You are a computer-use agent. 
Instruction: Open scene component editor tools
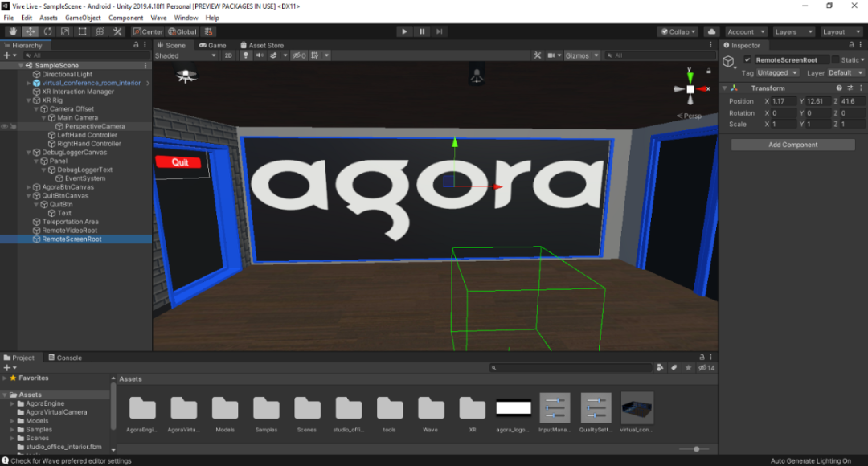click(537, 55)
